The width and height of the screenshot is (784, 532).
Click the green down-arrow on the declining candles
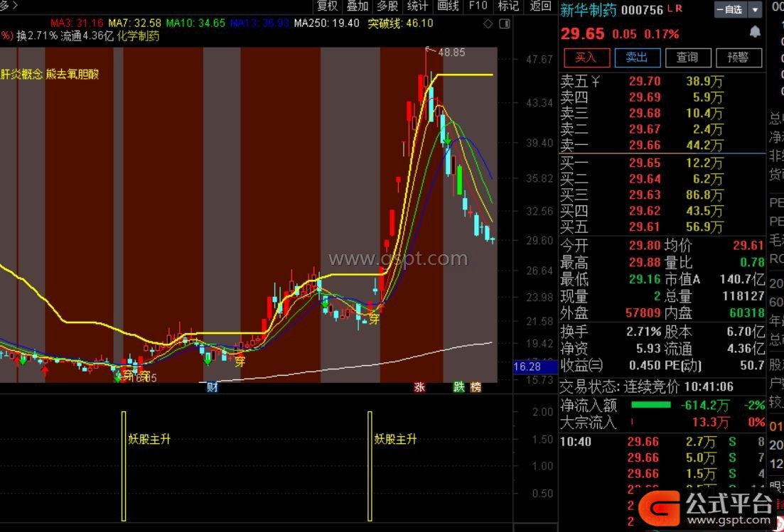(x=448, y=141)
